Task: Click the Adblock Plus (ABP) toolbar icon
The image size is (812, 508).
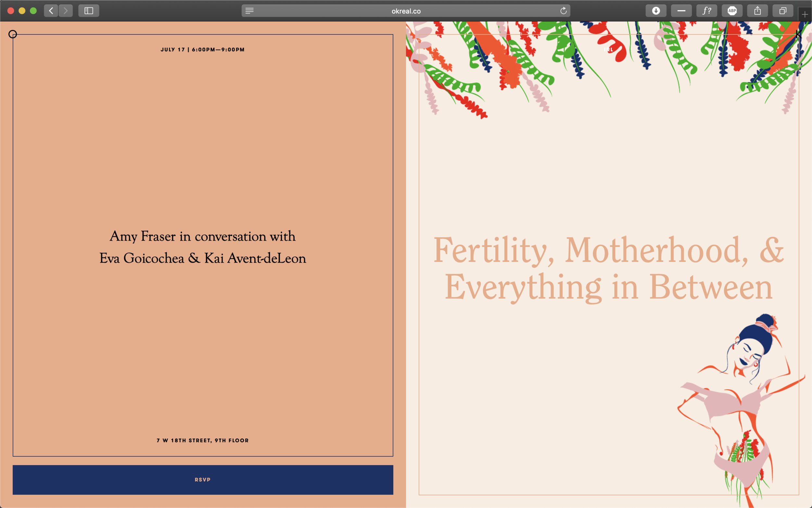Action: point(732,10)
